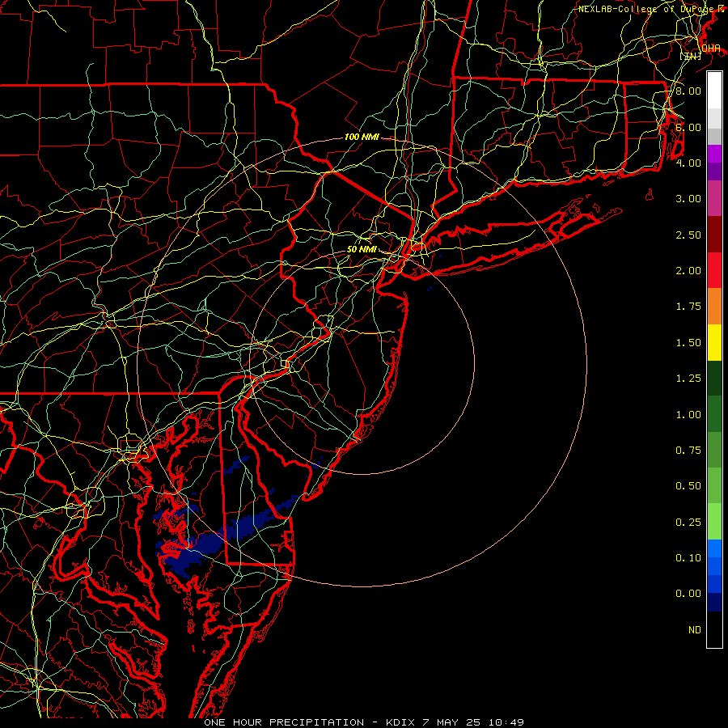Click the black ND swatch in the scale
Image resolution: width=728 pixels, height=728 pixels.
pos(714,629)
